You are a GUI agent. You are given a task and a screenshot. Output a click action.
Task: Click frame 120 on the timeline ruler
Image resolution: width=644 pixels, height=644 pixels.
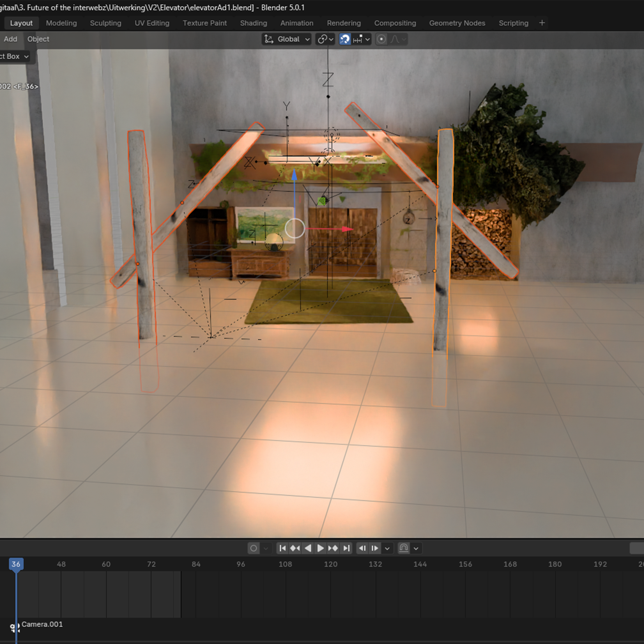[331, 564]
